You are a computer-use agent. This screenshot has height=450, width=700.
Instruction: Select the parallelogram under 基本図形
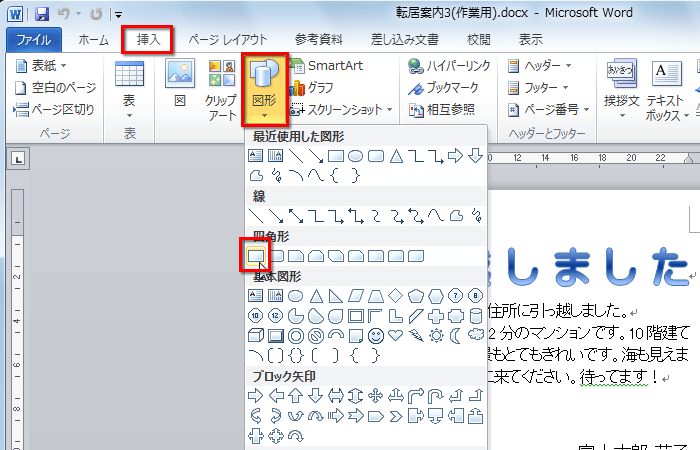[356, 296]
